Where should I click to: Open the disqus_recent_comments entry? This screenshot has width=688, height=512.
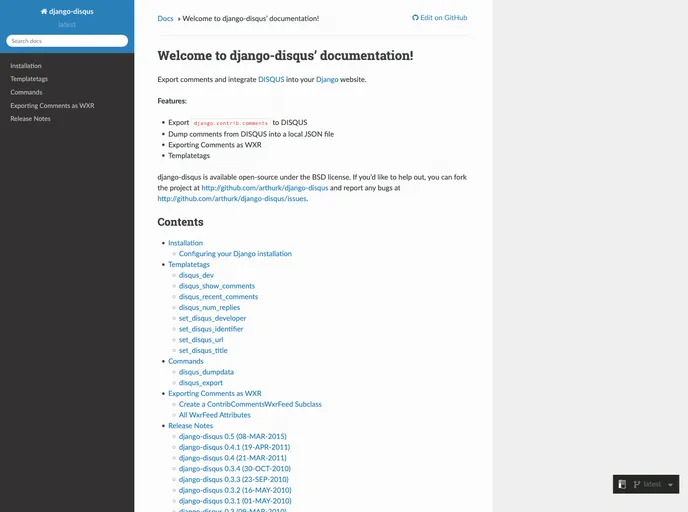(219, 297)
